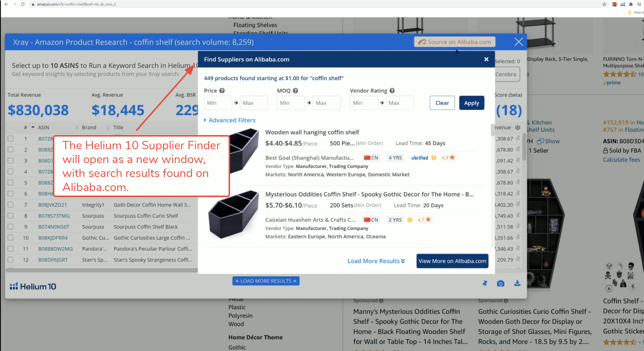Open the Revenue column settings gear
644x351 pixels.
[x=517, y=128]
